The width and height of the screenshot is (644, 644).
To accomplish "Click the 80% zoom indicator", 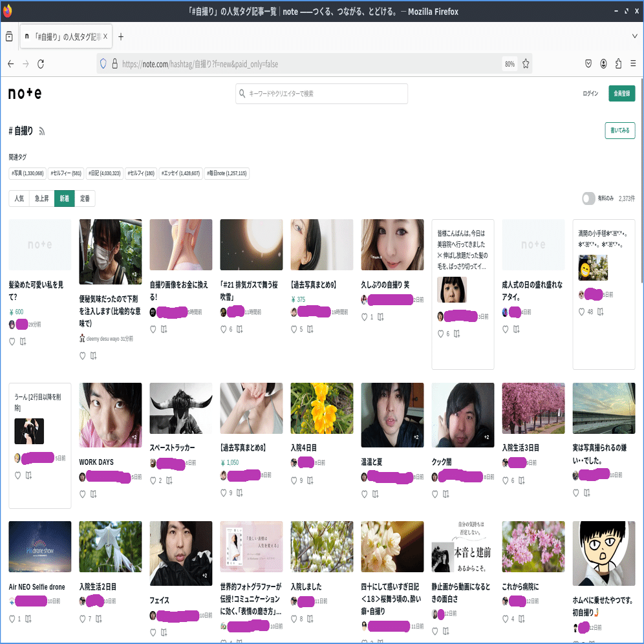I will [x=510, y=64].
